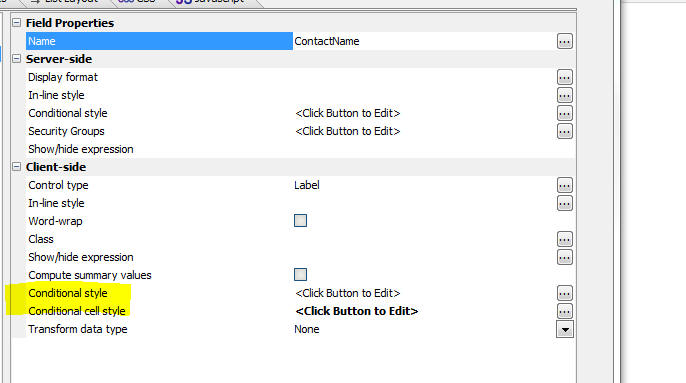Collapse the Field Properties section
Viewport: 686px width, 383px height.
[16, 22]
